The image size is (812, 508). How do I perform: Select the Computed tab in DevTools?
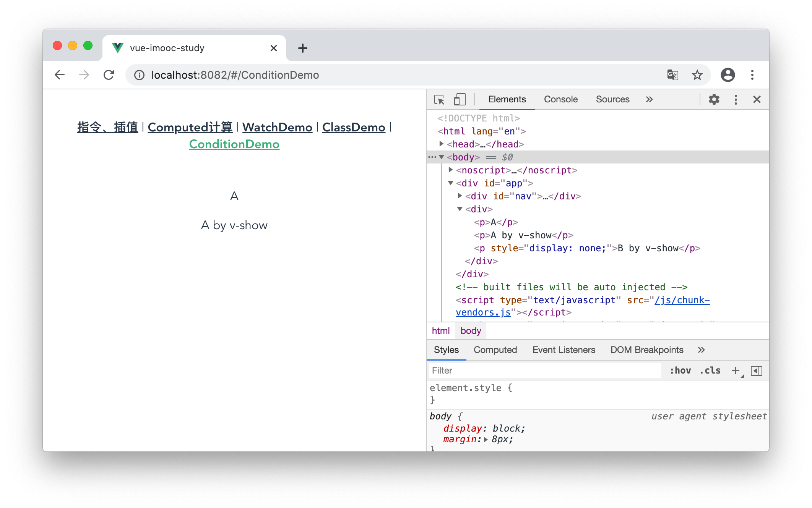click(495, 350)
